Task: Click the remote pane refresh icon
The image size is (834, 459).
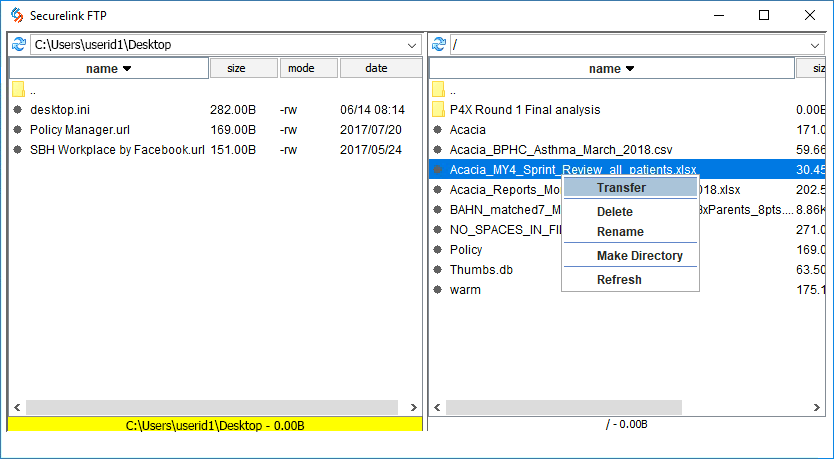Action: 438,45
